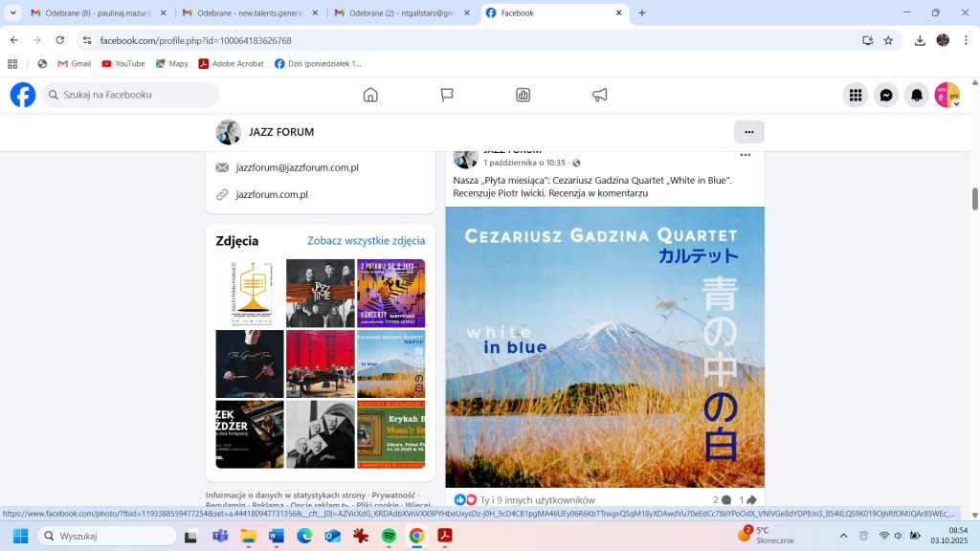Open the Facebook apps grid menu
Image resolution: width=980 pixels, height=551 pixels.
(x=856, y=95)
